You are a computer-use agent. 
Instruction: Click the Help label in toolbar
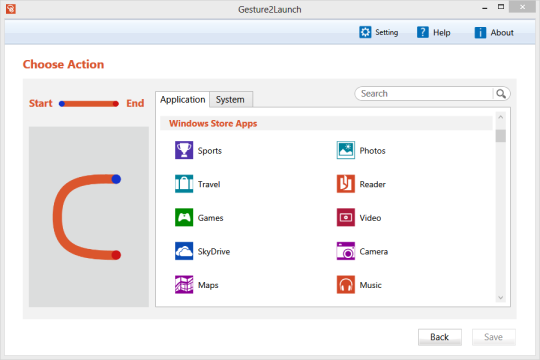coord(442,32)
